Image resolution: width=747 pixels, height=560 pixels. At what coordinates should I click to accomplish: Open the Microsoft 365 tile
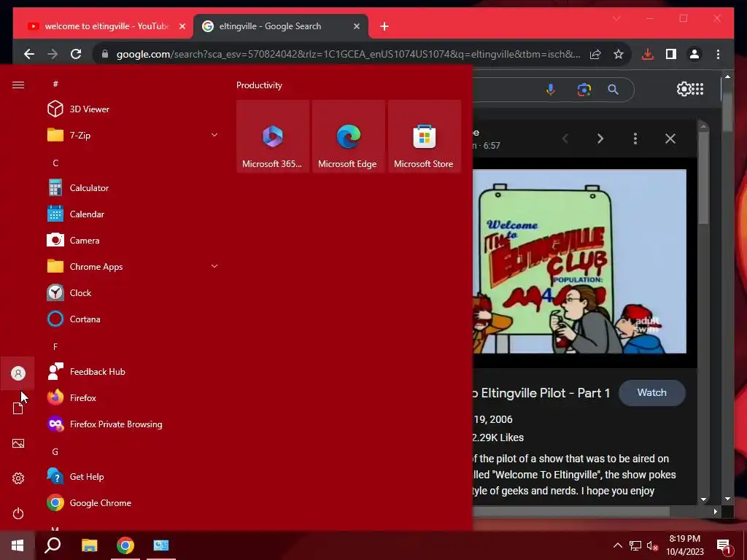tap(273, 136)
